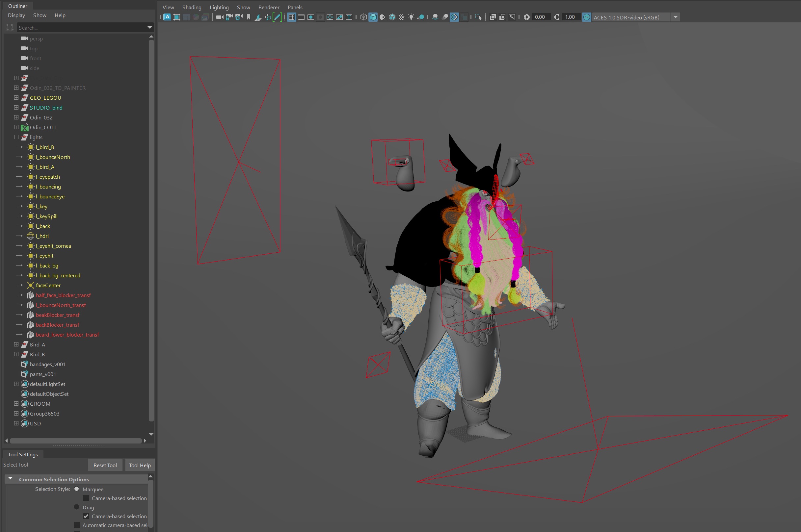The height and width of the screenshot is (532, 801).
Task: Open camera attributes via gear camera icon
Action: tap(239, 17)
